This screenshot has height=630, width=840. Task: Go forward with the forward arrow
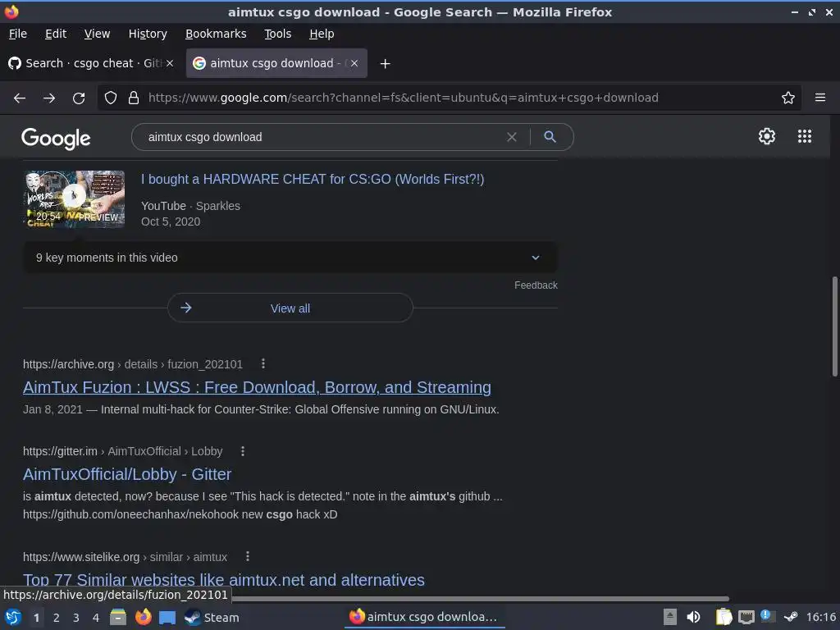(x=49, y=98)
